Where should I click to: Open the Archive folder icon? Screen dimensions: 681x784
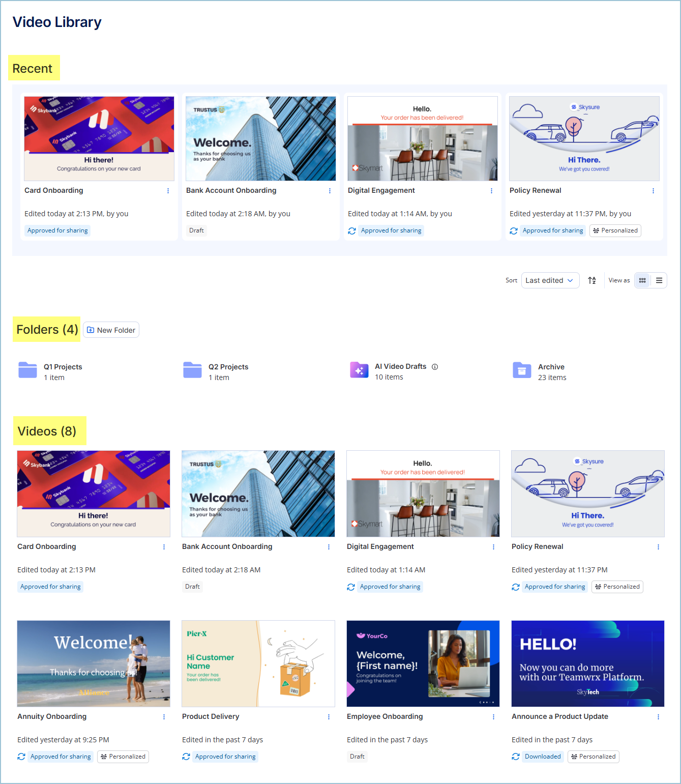(522, 370)
